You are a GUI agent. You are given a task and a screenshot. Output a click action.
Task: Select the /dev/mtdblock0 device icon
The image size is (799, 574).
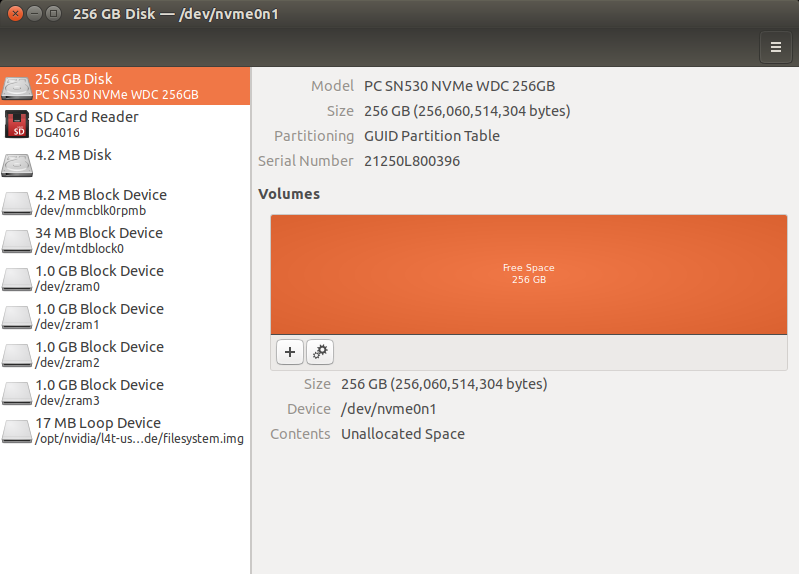[x=17, y=240]
